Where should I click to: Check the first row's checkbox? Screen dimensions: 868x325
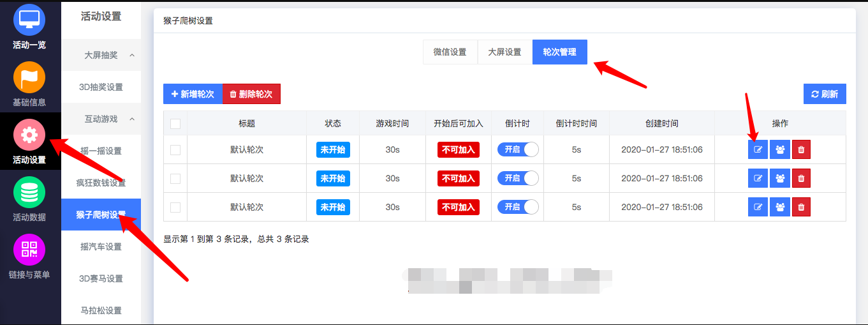point(175,150)
